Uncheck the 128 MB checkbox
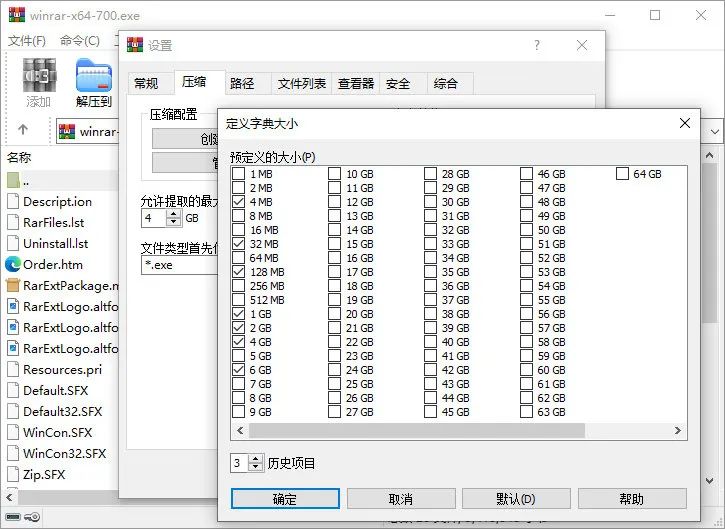 [239, 272]
